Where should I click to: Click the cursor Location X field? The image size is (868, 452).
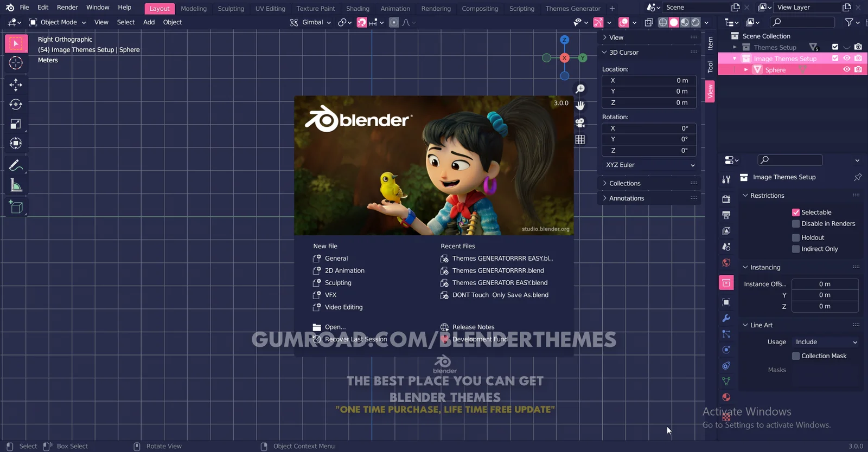click(x=649, y=80)
